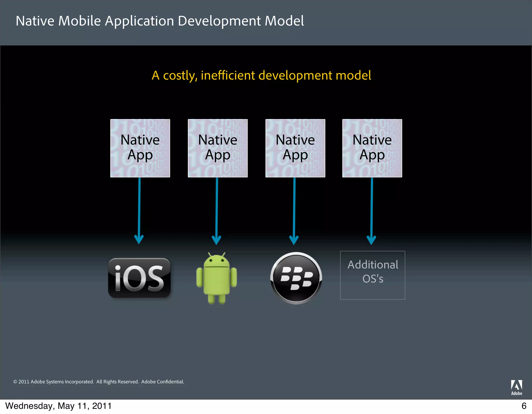Image resolution: width=532 pixels, height=414 pixels.
Task: Select the Native App box above Additional OS's
Action: click(372, 148)
